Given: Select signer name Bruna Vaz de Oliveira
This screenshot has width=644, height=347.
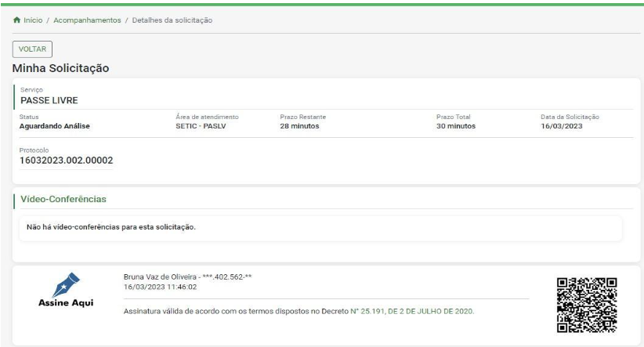Looking at the screenshot, I should (x=160, y=277).
